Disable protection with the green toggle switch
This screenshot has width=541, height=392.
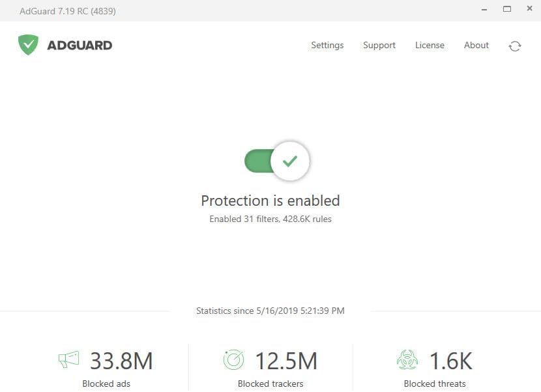click(277, 161)
